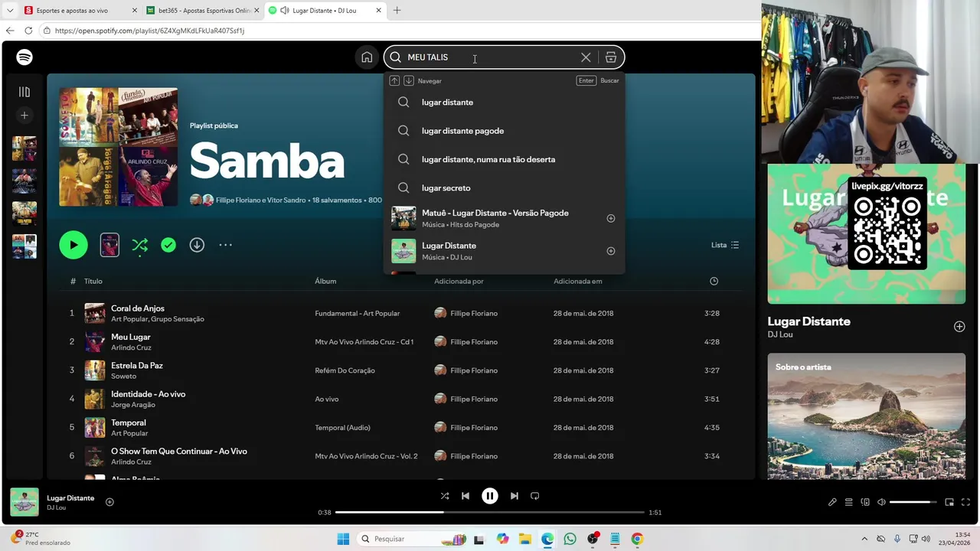Go to Spotify Home via house icon
Viewport: 980px width, 551px height.
(x=367, y=57)
